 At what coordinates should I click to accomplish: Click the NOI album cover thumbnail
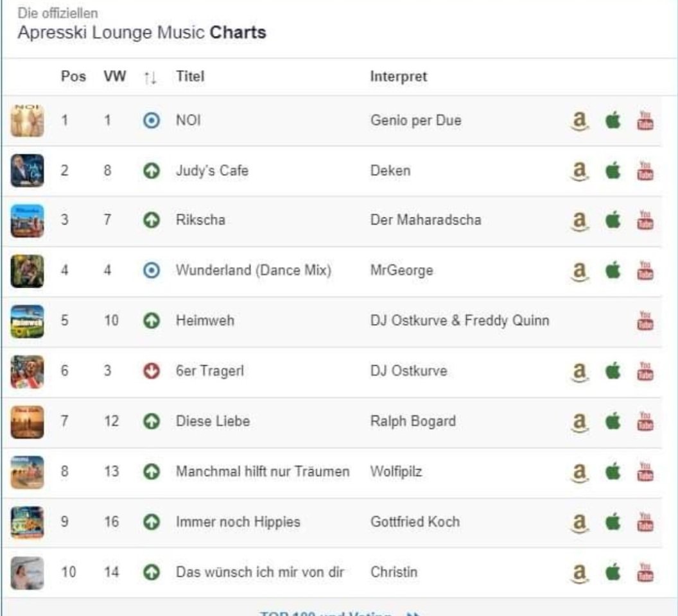coord(27,120)
